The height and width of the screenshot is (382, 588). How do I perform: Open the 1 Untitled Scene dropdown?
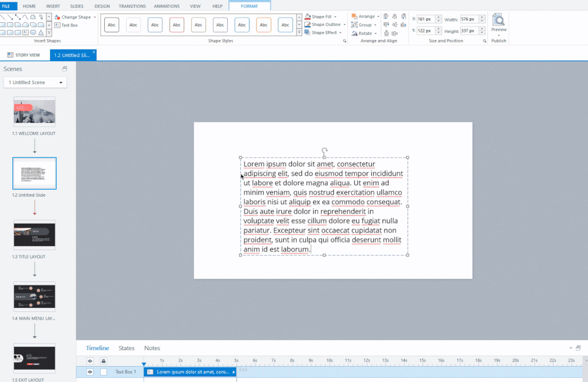pos(35,82)
